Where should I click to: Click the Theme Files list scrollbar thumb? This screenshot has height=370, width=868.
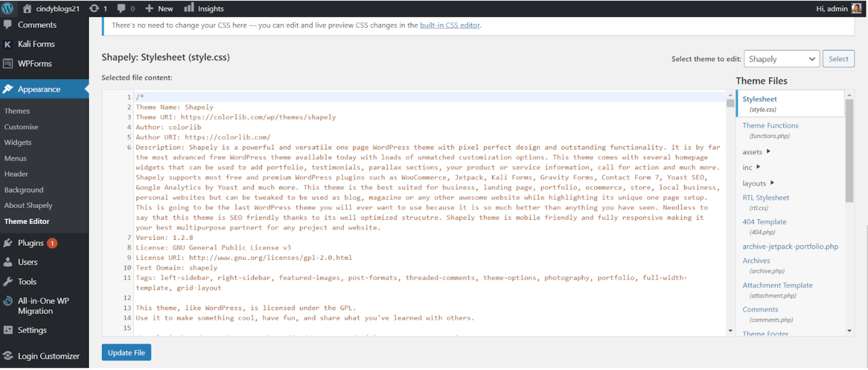pos(849,151)
